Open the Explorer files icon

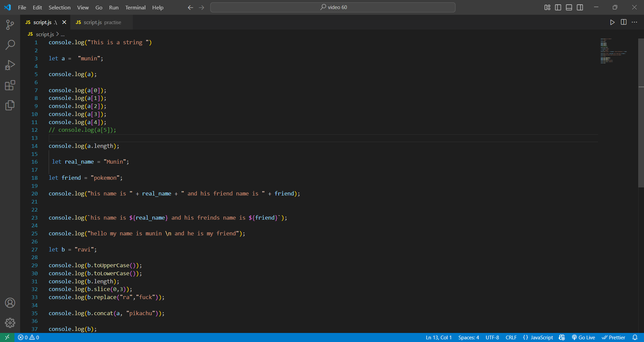10,105
